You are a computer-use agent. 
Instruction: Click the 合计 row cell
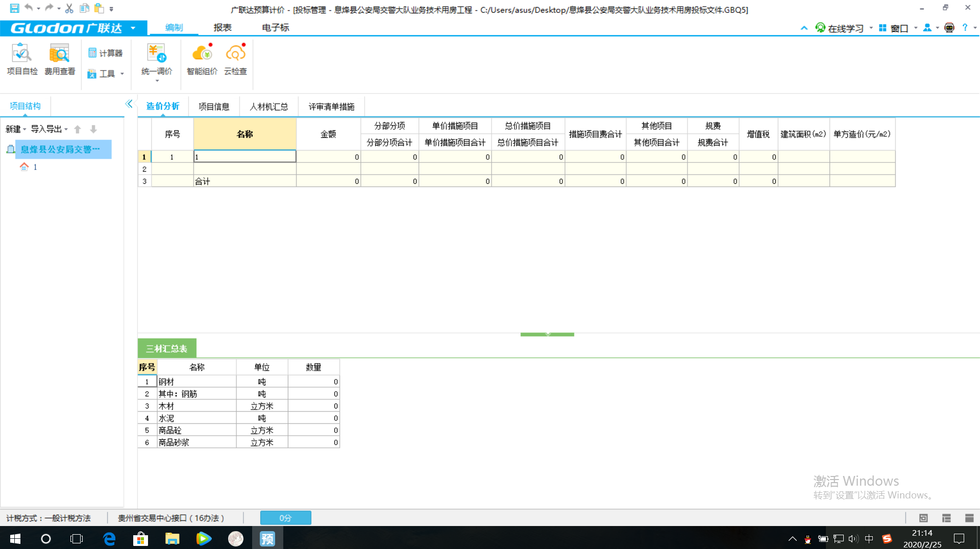click(x=245, y=181)
